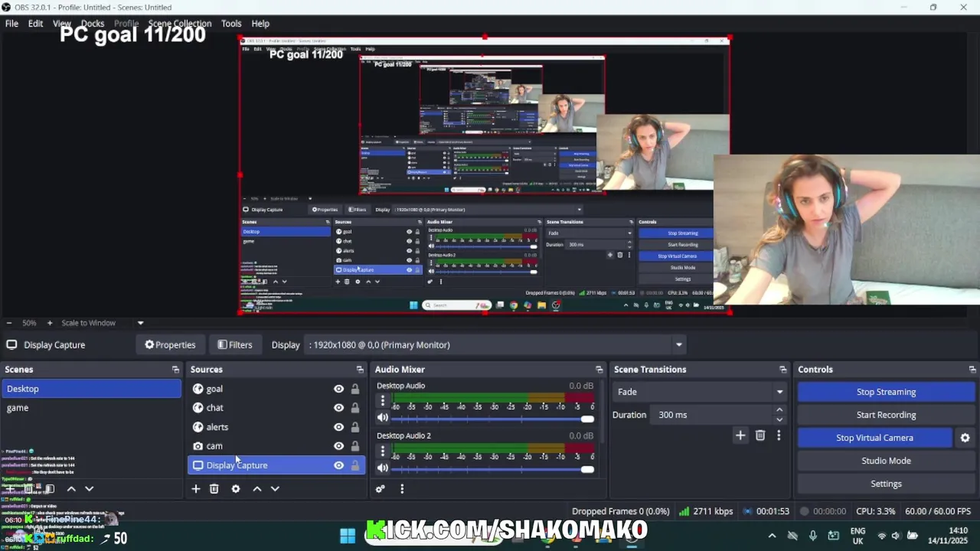Open the File menu
Screen dimensions: 980x551
pos(12,24)
